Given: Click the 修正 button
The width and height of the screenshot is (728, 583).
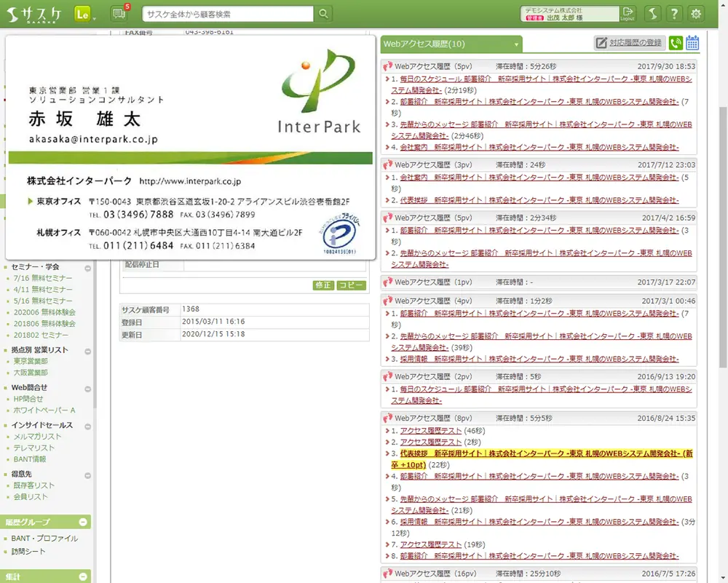Looking at the screenshot, I should tap(323, 285).
